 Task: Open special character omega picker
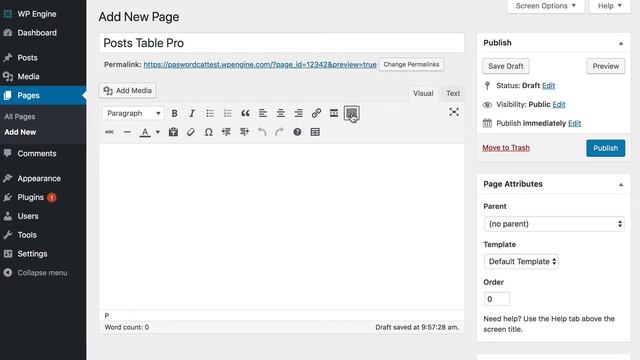209,132
